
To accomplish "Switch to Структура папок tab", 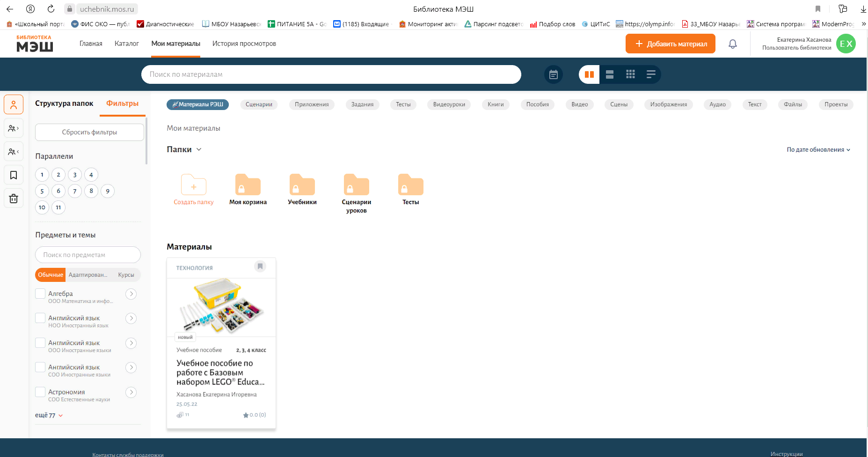I will tap(64, 103).
